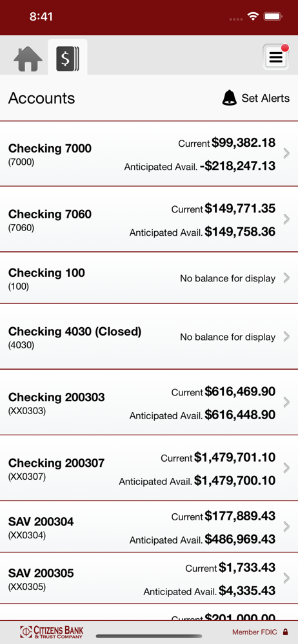Tap the bell icon for alerts

tap(229, 98)
